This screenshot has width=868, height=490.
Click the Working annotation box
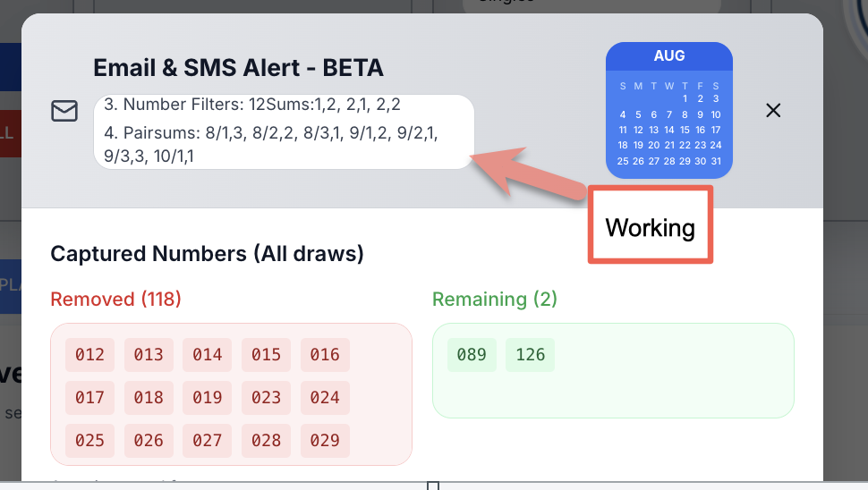tap(651, 224)
